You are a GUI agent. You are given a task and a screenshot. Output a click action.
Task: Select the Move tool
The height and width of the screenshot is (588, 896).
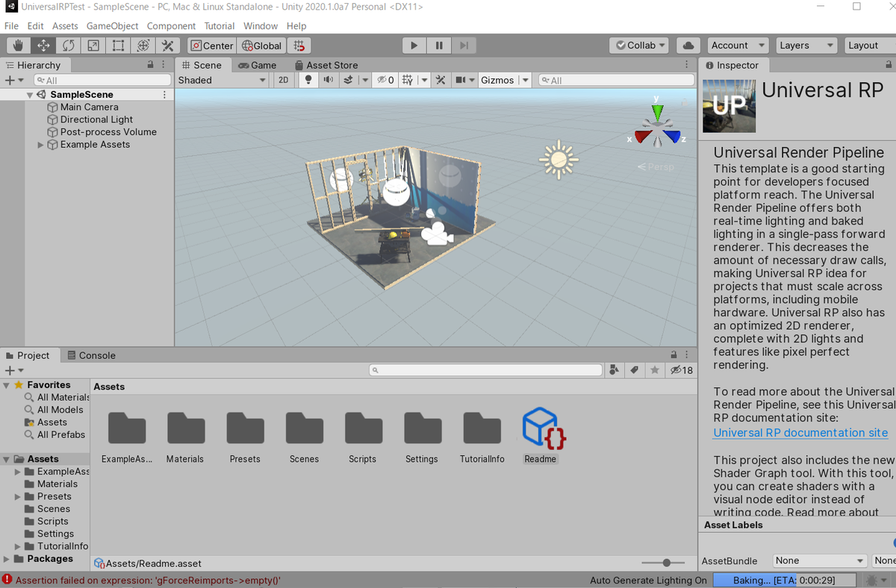click(43, 46)
